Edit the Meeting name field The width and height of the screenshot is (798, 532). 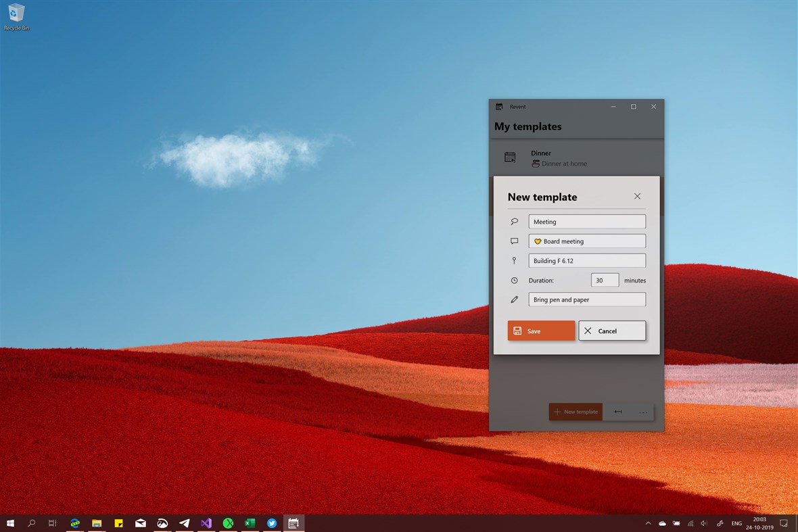(587, 222)
